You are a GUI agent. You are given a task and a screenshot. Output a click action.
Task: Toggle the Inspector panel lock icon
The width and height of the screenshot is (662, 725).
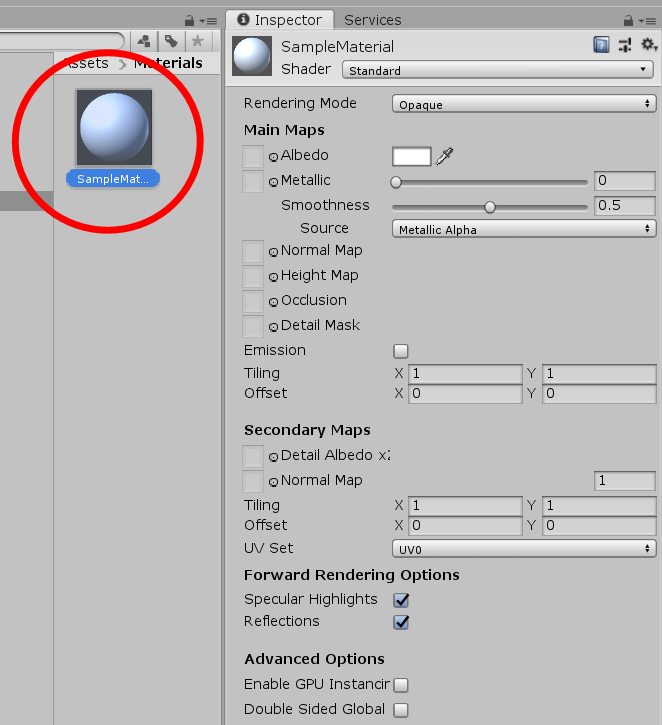628,20
